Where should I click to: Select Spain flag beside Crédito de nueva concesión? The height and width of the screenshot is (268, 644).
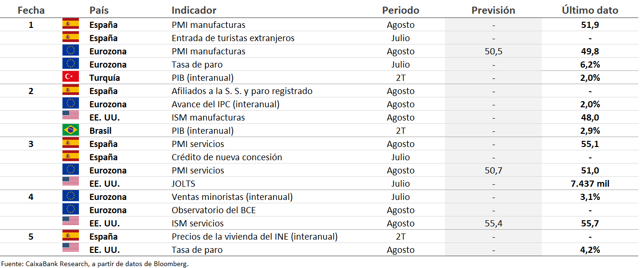click(70, 157)
